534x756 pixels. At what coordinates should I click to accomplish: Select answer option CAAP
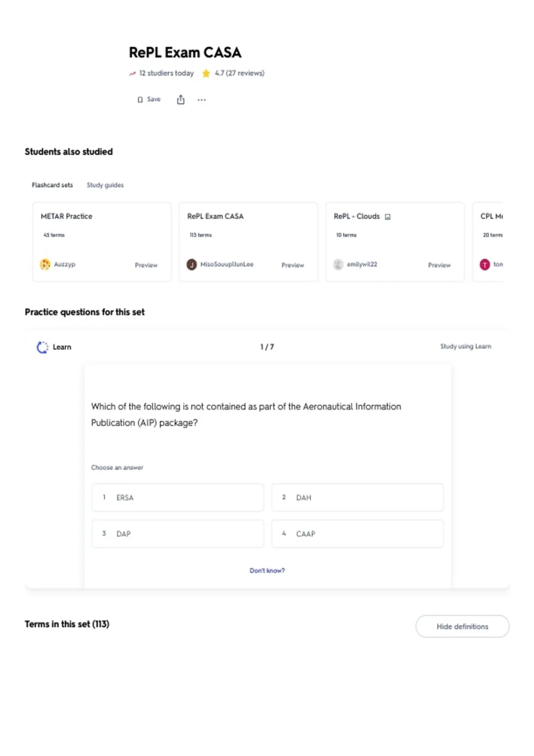[x=357, y=533]
